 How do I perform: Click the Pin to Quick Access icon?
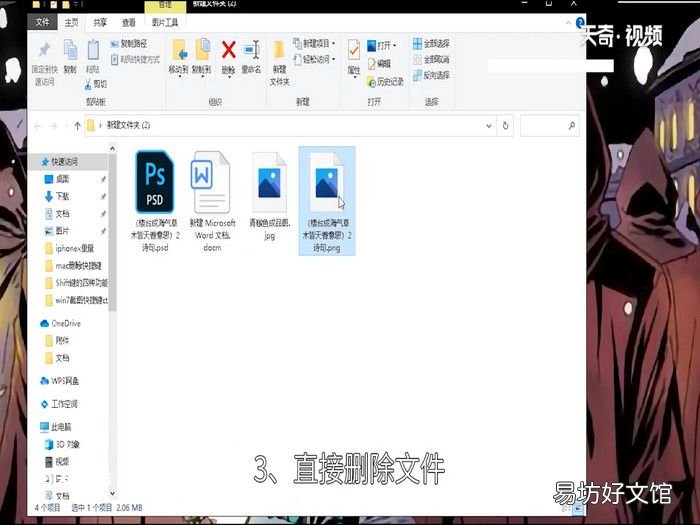[x=44, y=50]
